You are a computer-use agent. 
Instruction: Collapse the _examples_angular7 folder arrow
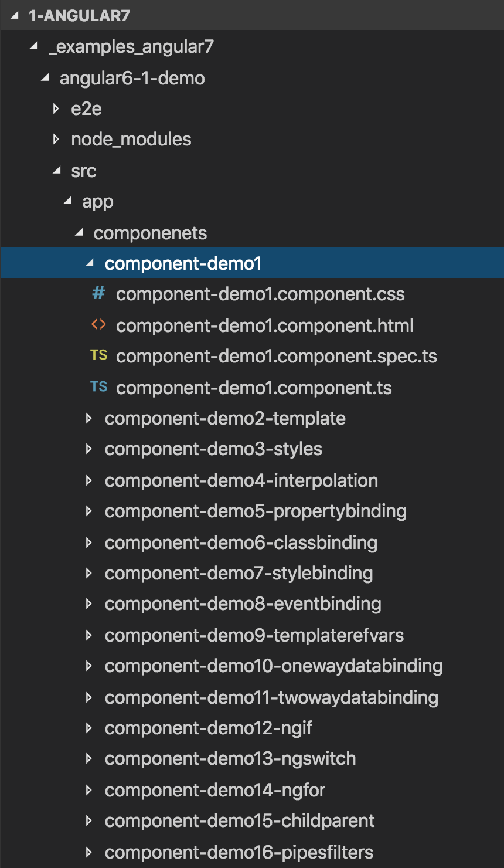33,46
